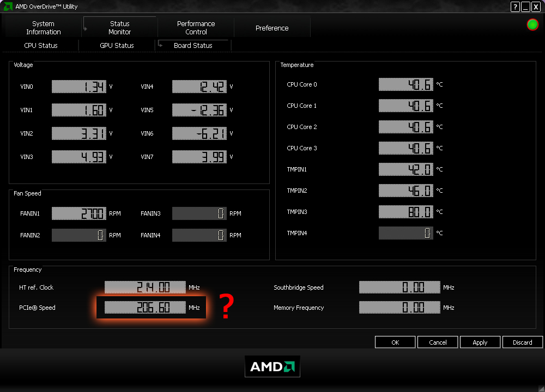
Task: Click the Memory Frequency value field
Action: click(399, 308)
